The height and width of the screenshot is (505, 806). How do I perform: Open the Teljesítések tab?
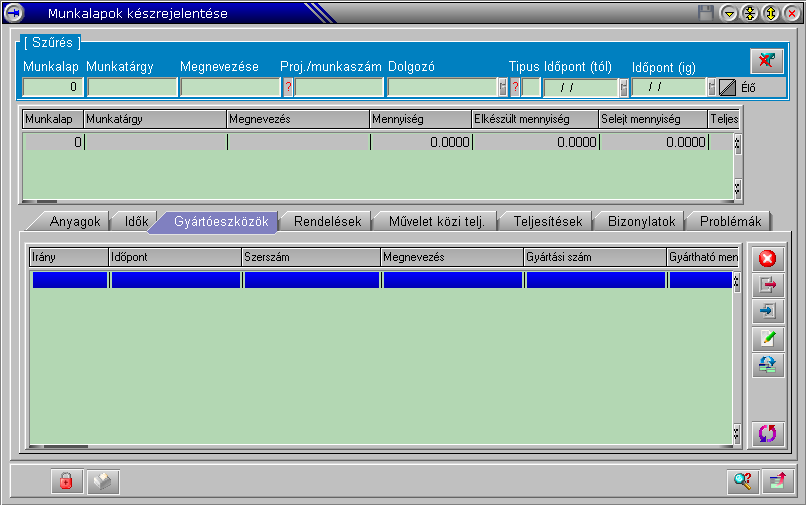[546, 221]
